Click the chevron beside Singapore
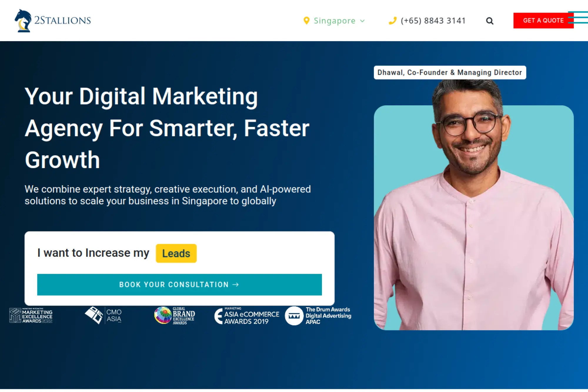 point(362,21)
